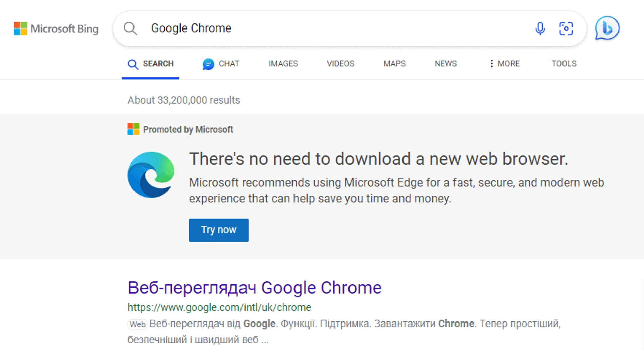The height and width of the screenshot is (351, 644).
Task: Open Bing Chat bubble icon
Action: point(607,28)
